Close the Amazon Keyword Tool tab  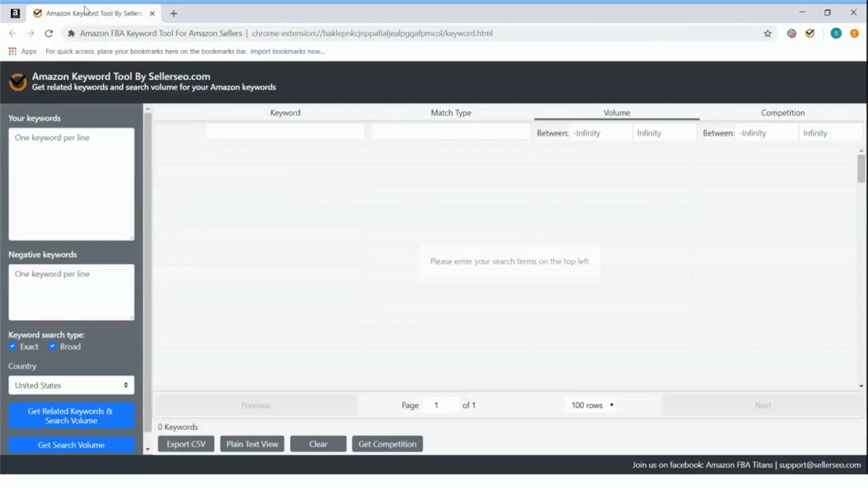point(152,13)
